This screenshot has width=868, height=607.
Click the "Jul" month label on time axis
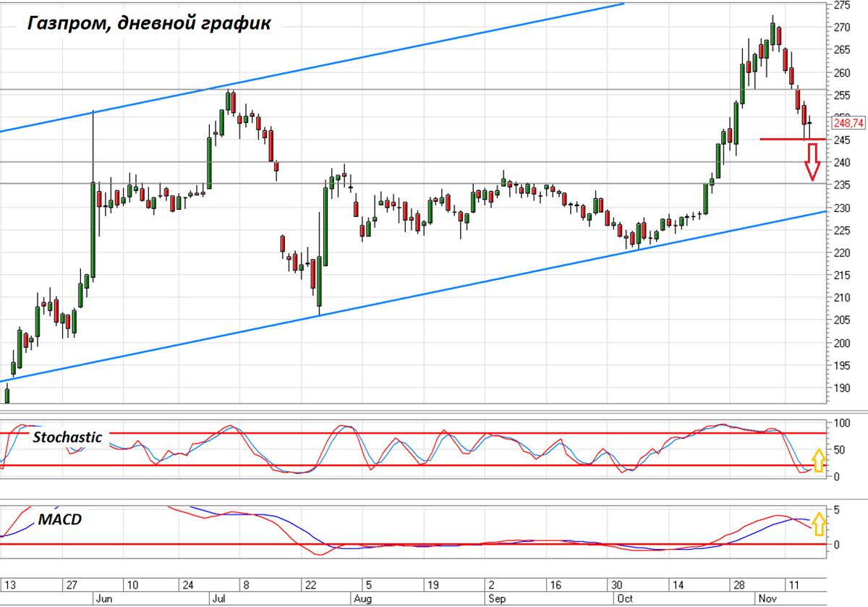point(218,599)
